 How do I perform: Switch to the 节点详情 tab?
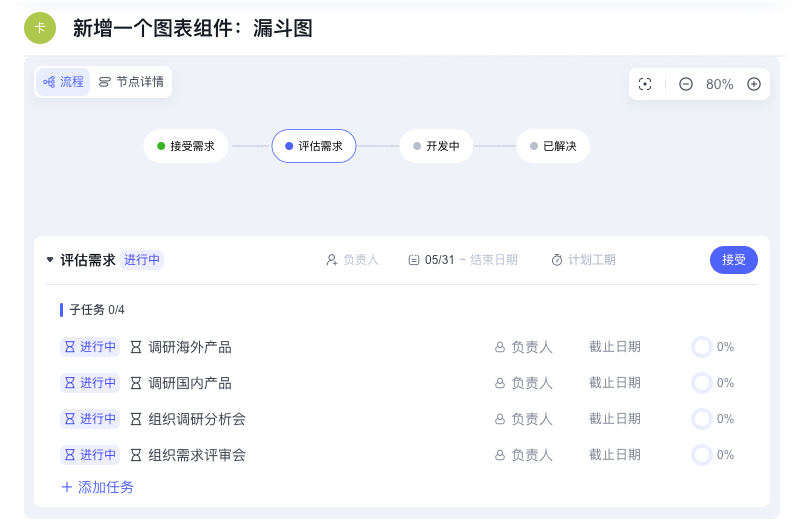click(131, 82)
